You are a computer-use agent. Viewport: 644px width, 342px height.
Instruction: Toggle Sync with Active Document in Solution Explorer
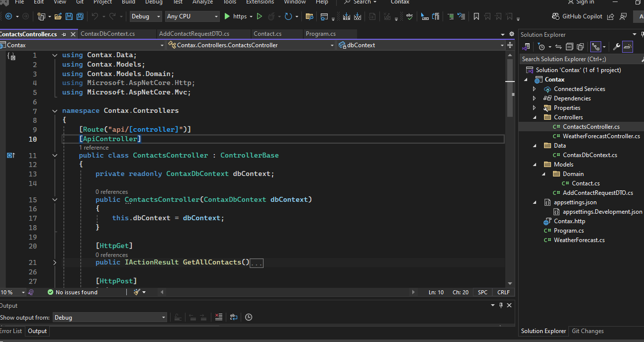[558, 47]
